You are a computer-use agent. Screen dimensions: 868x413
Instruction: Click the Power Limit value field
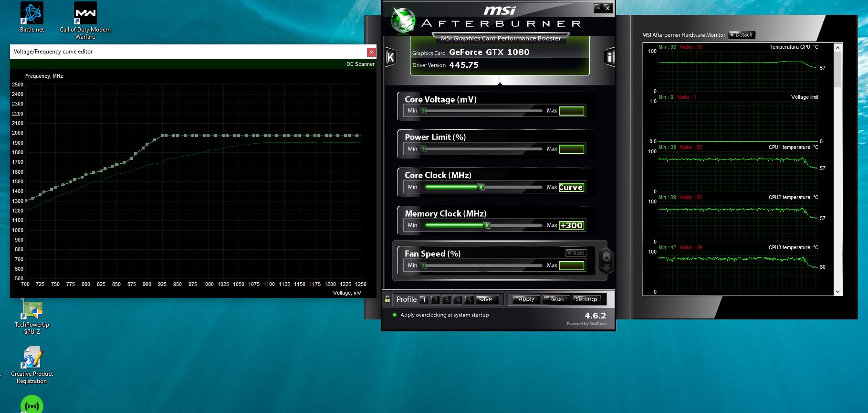[572, 149]
